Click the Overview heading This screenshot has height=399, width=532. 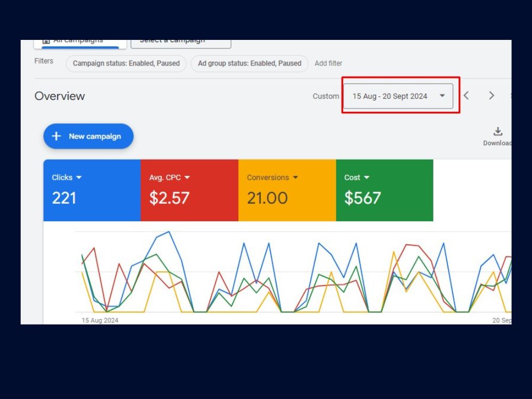(x=60, y=96)
